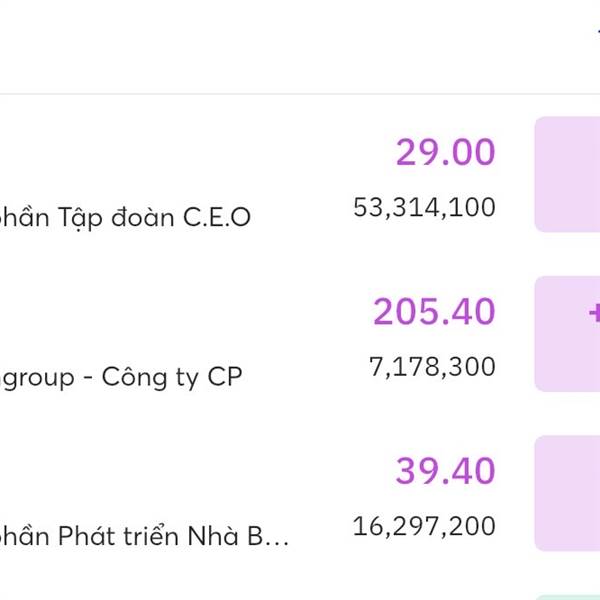The height and width of the screenshot is (600, 600).
Task: Click the header area above the stock list
Action: (300, 45)
